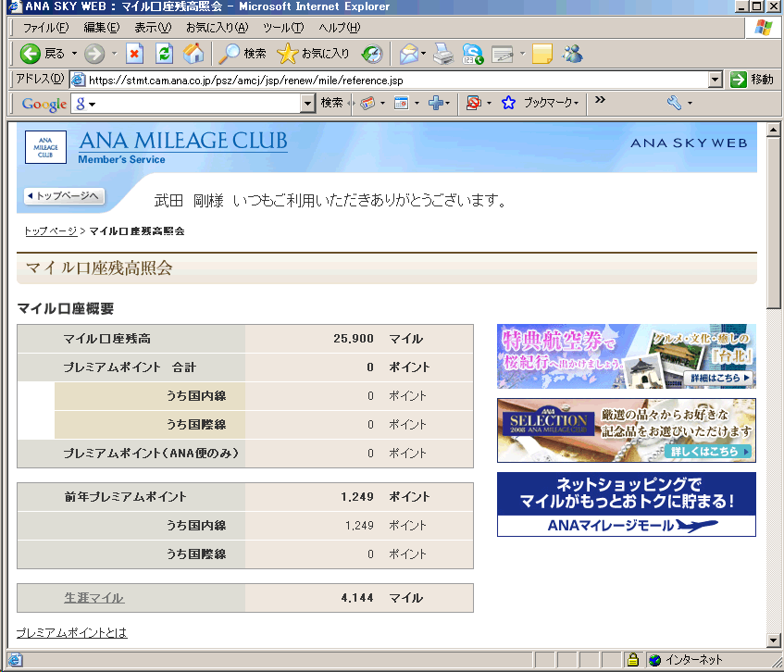Expand Google toolbar overflow chevron
784x672 pixels.
600,99
